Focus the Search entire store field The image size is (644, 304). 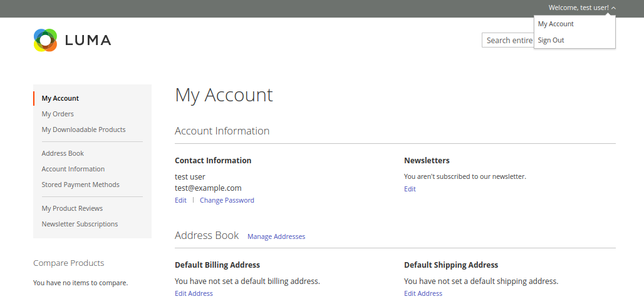click(x=508, y=40)
